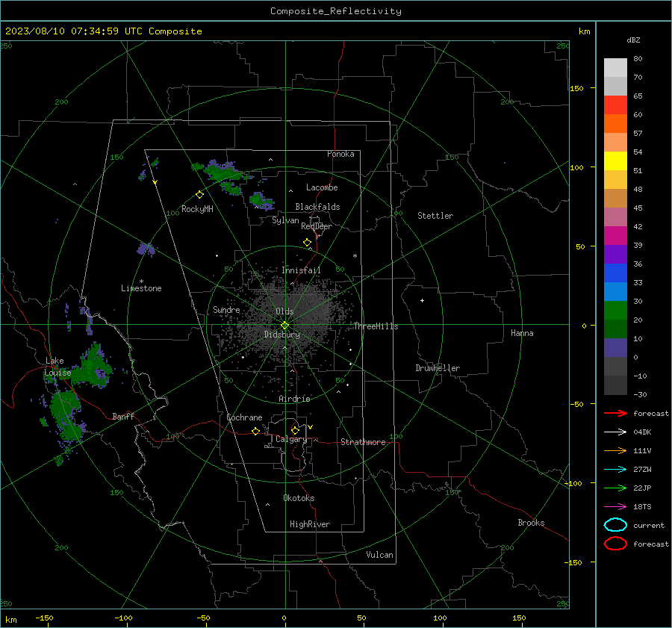Image resolution: width=672 pixels, height=628 pixels.
Task: Click the RockyMH label
Action: point(197,209)
